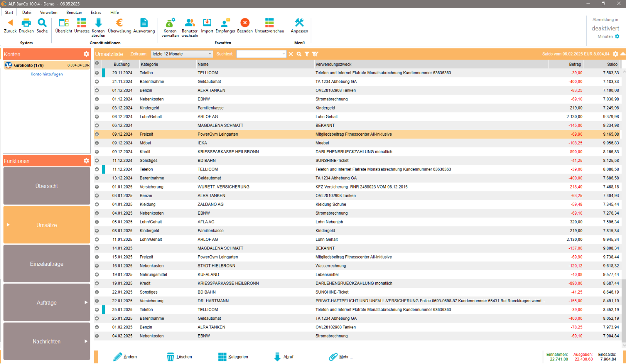Image resolution: width=626 pixels, height=364 pixels.
Task: Click the Abmeldung Minuten gear icon
Action: (x=617, y=36)
